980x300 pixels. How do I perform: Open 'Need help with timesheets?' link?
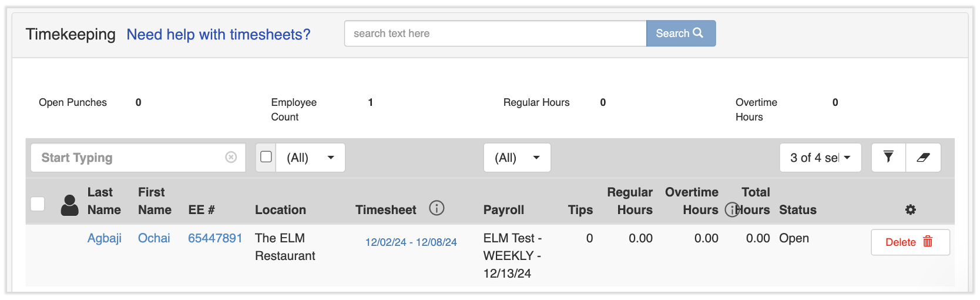[219, 35]
